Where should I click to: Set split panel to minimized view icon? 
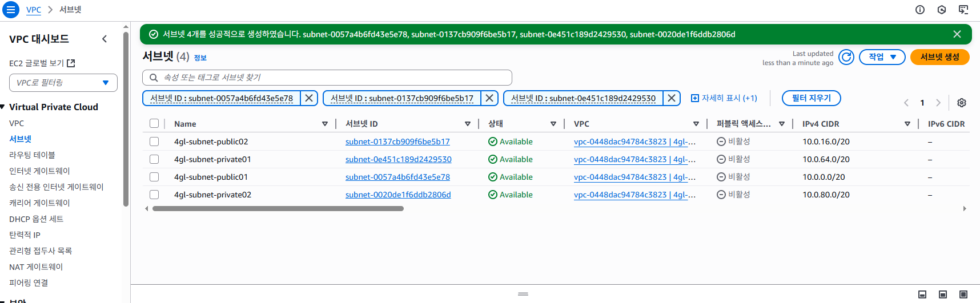tap(922, 294)
